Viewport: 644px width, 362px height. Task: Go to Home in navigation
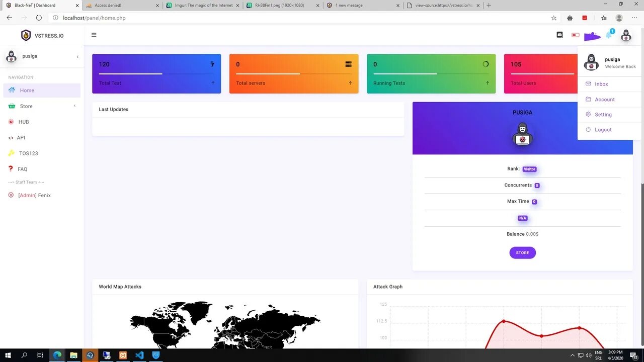(x=42, y=90)
